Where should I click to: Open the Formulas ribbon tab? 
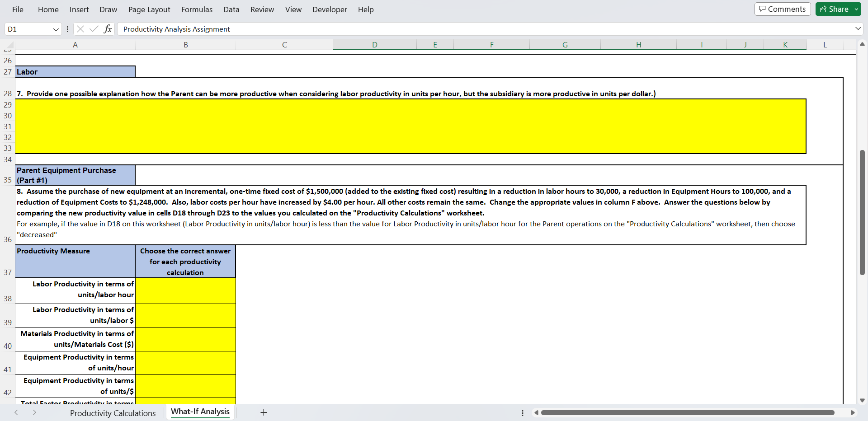point(197,9)
